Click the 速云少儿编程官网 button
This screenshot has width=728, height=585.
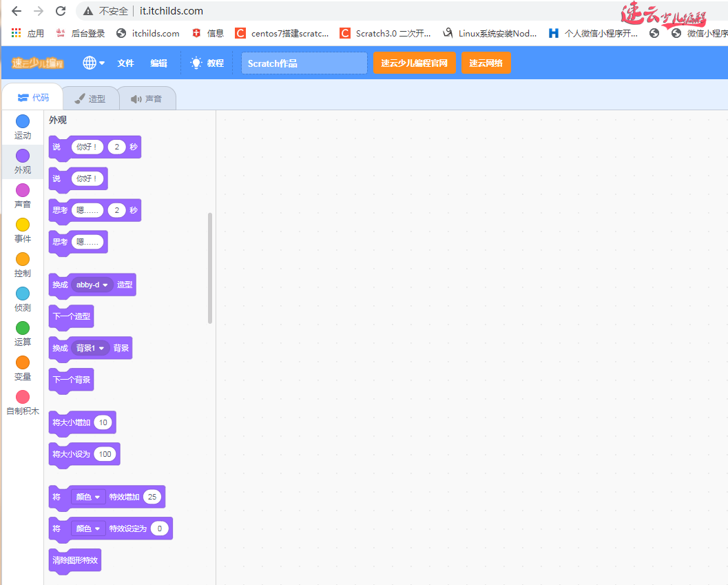[x=414, y=63]
